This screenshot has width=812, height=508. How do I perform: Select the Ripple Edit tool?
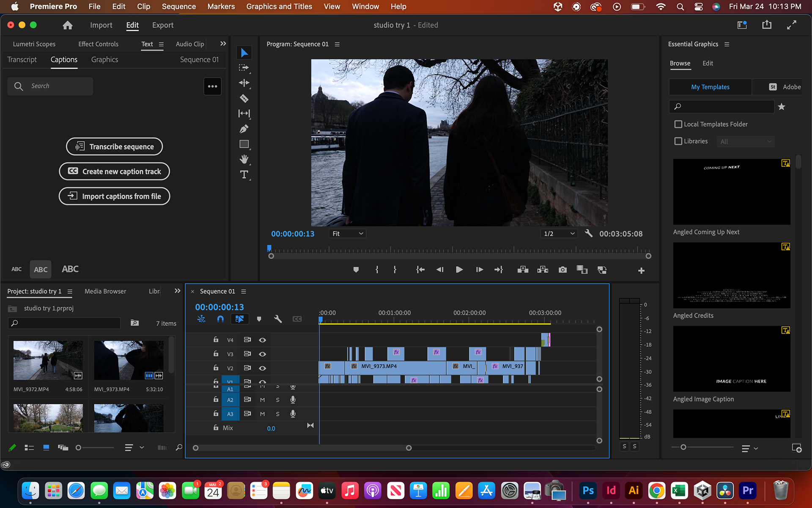click(x=244, y=83)
